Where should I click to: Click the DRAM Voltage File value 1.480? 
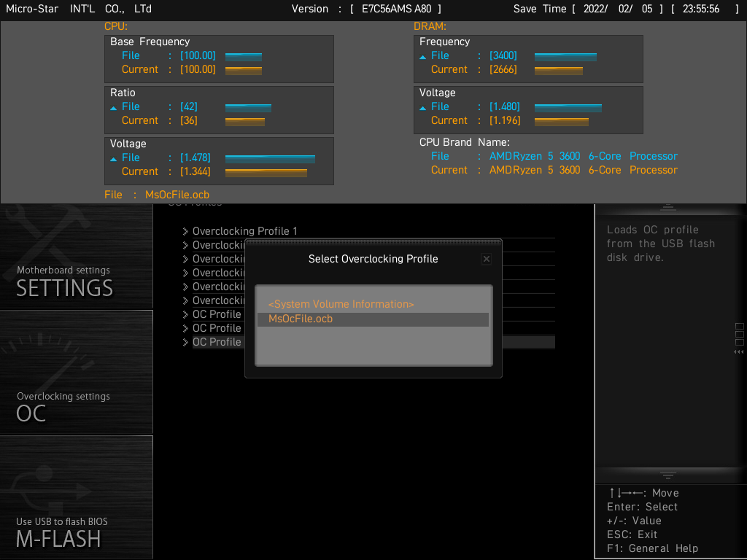tap(505, 106)
